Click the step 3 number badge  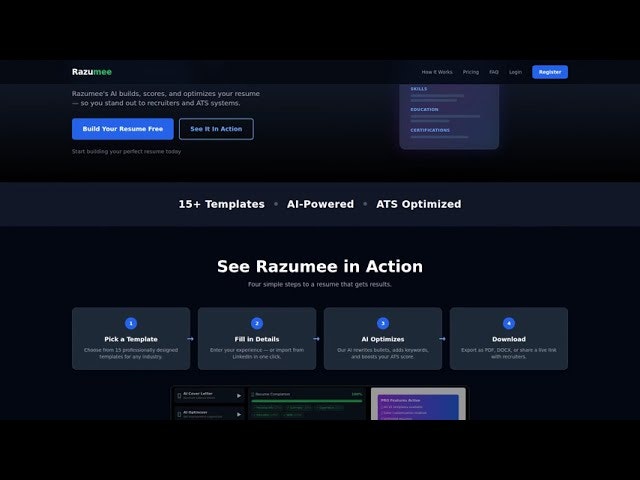(x=383, y=323)
